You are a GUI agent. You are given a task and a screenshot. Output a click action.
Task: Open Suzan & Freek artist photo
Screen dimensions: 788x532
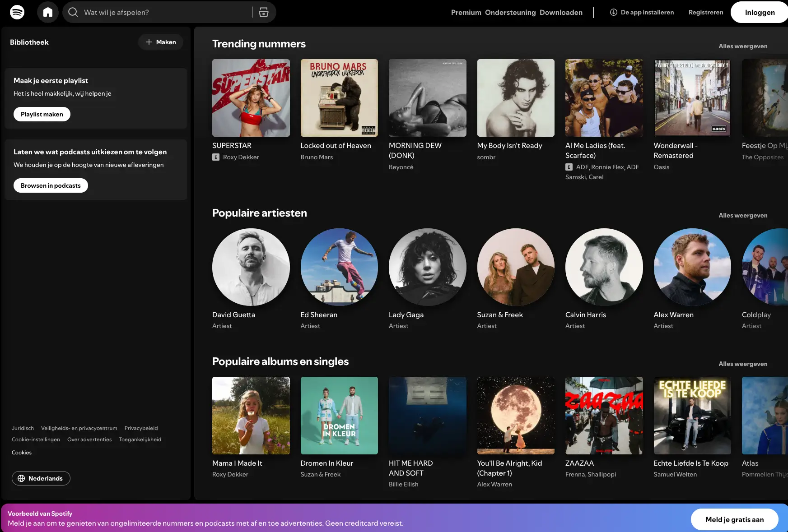click(x=516, y=267)
